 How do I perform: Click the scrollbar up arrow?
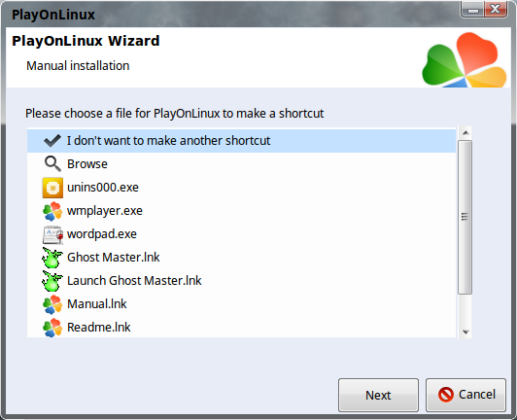pyautogui.click(x=465, y=132)
